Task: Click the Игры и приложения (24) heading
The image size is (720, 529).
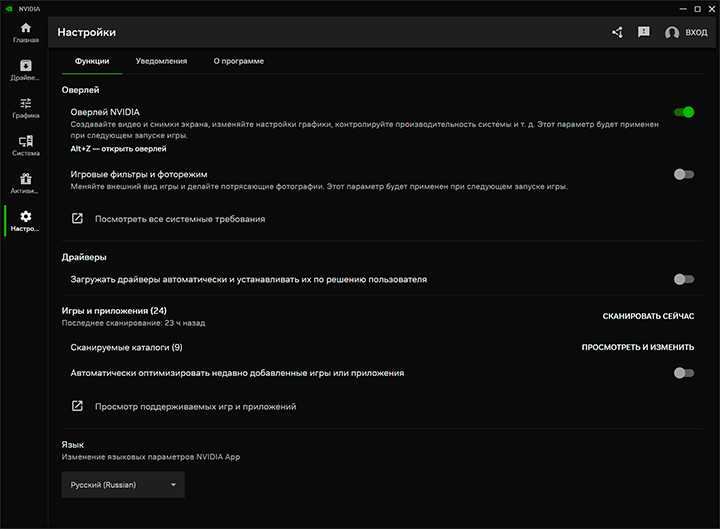Action: point(114,311)
